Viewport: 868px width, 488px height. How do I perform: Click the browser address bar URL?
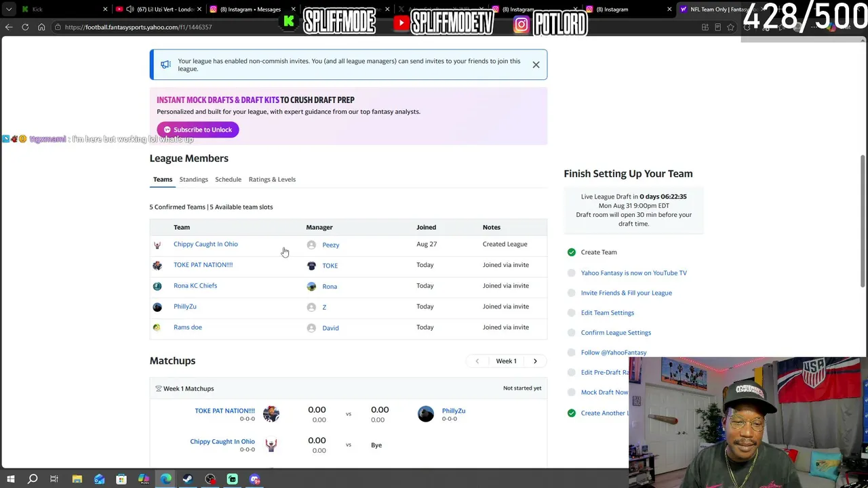(x=138, y=27)
